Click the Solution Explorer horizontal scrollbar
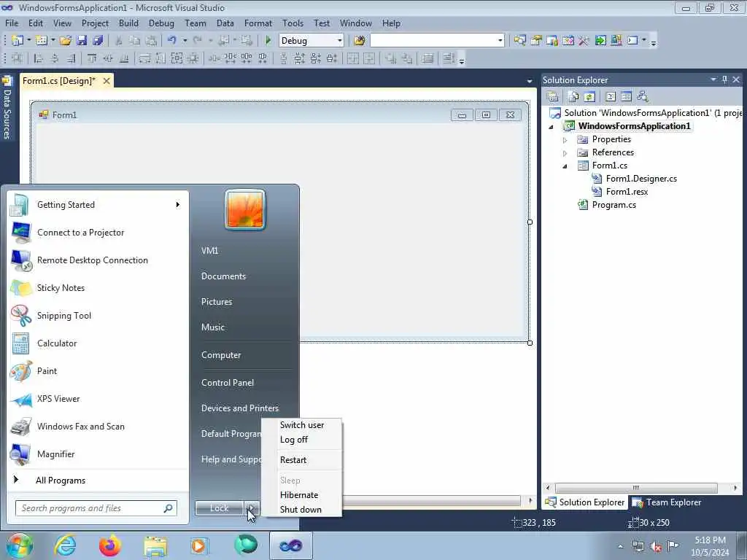Viewport: 747px width, 560px height. 636,488
